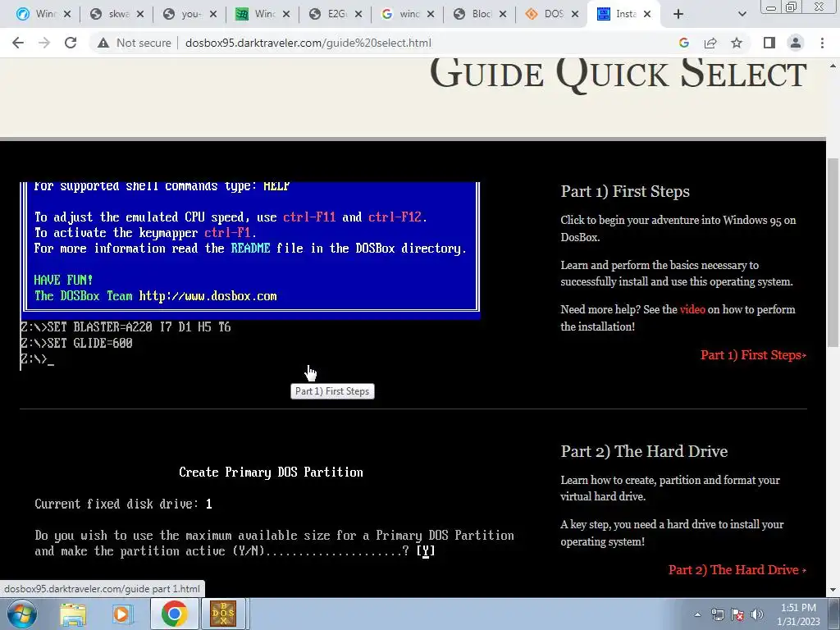Open the Chrome profile avatar

[x=796, y=43]
